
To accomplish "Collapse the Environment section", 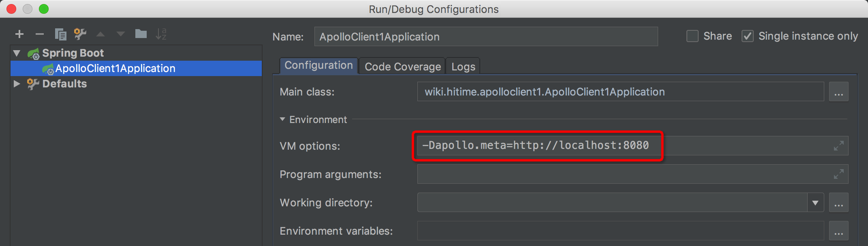I will coord(282,119).
